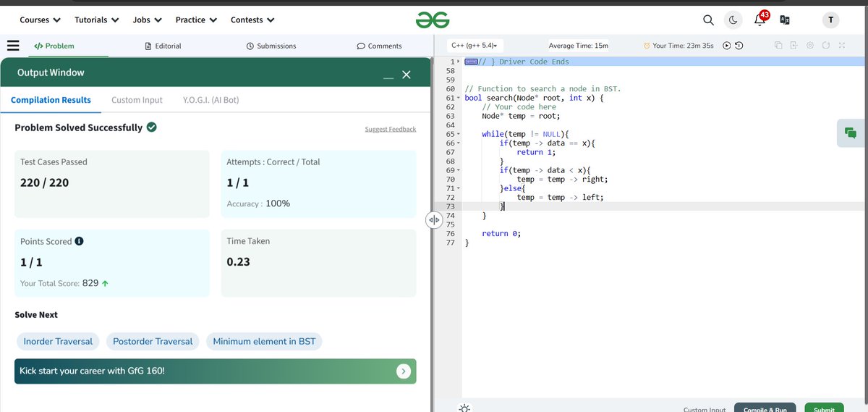Open the Contests dropdown menu
This screenshot has width=868, height=412.
(252, 20)
